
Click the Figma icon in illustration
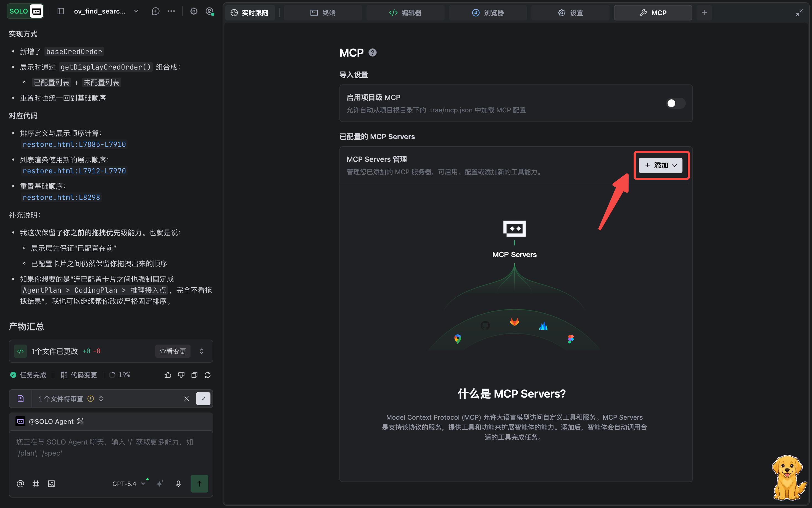[571, 339]
